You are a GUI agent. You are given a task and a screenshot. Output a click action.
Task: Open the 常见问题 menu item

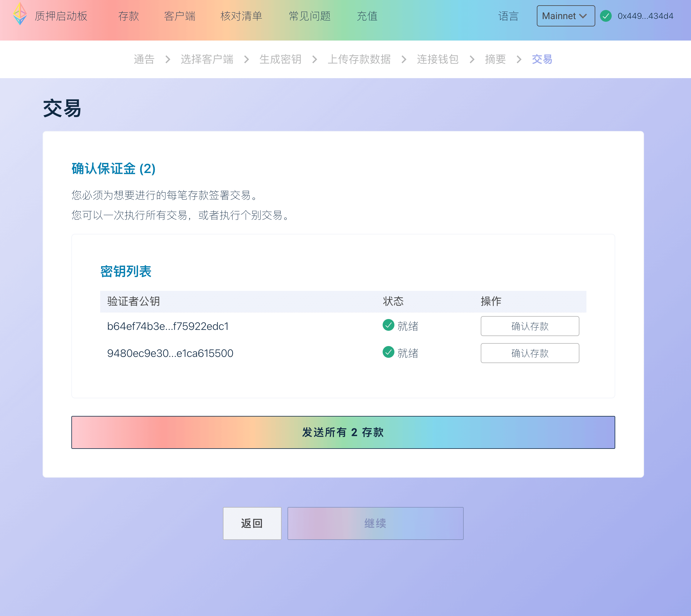pyautogui.click(x=310, y=16)
